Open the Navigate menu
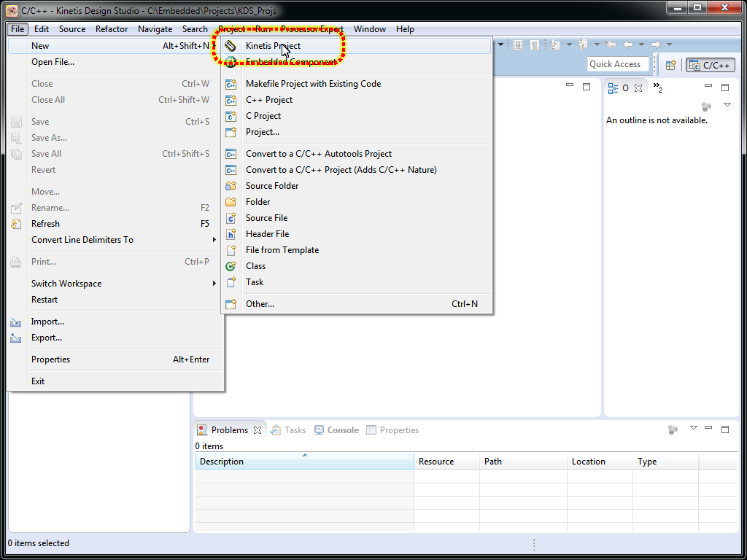 (x=155, y=29)
